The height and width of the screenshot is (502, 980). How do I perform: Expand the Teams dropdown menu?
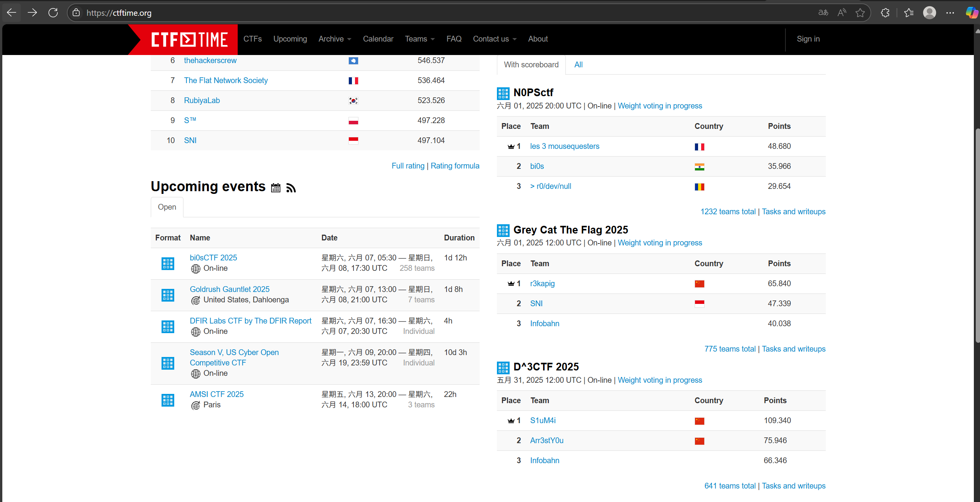click(x=420, y=39)
